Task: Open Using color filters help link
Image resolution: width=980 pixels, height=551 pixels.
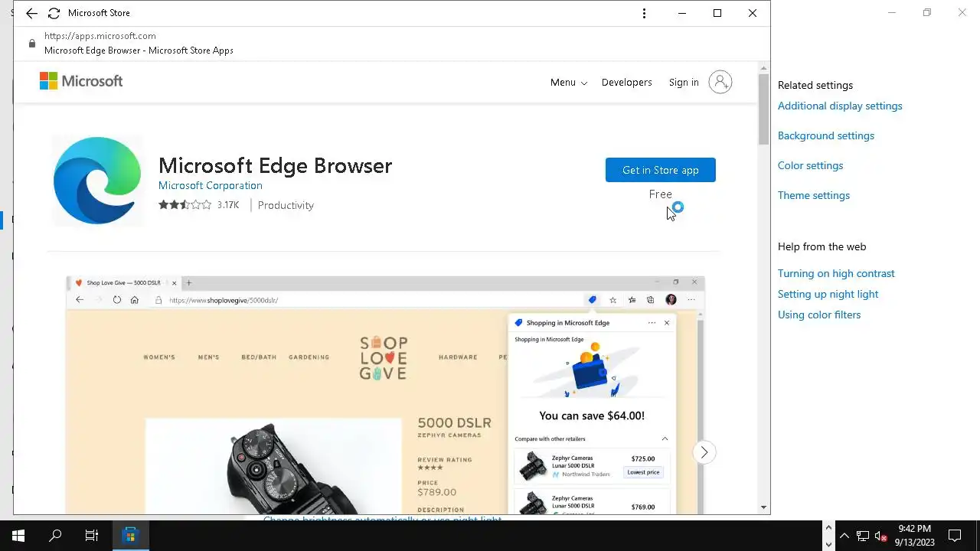Action: (x=819, y=315)
